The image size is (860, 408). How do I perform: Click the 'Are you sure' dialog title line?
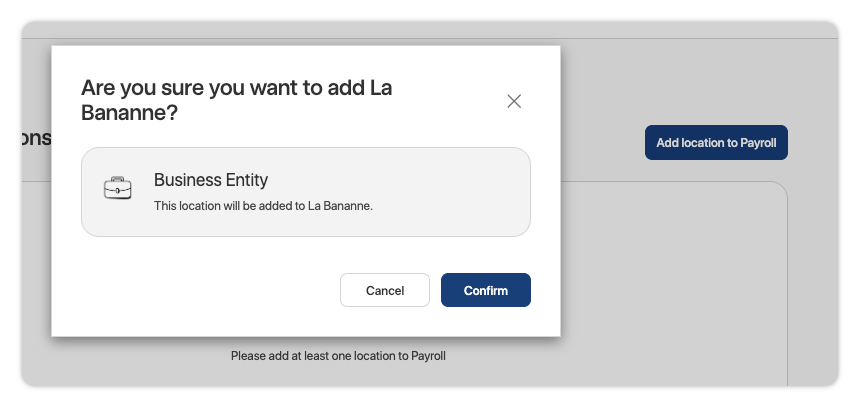[x=236, y=88]
